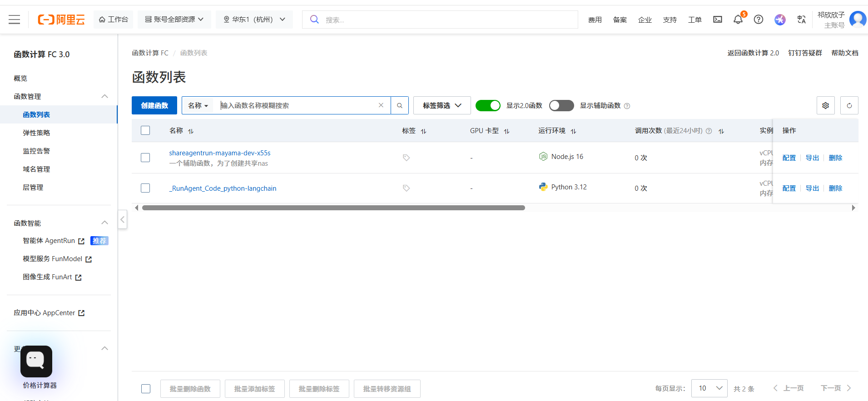Open shareagentrun-mayama-dev-x55s function link
Screen dimensions: 868x401
coord(220,153)
